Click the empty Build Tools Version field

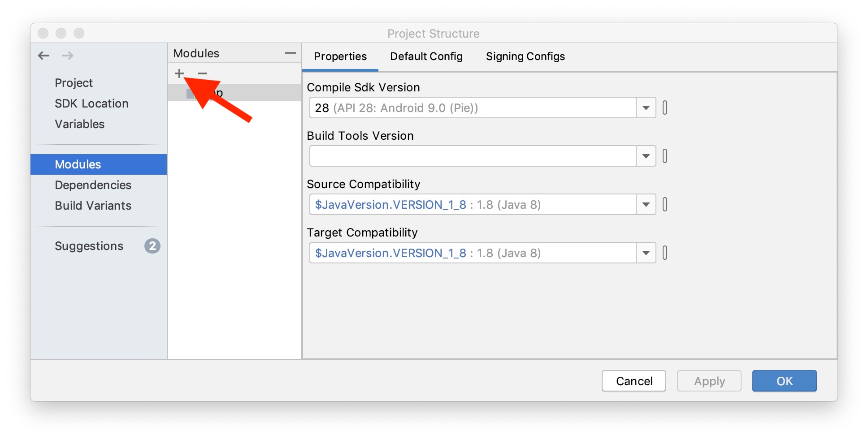tap(473, 156)
